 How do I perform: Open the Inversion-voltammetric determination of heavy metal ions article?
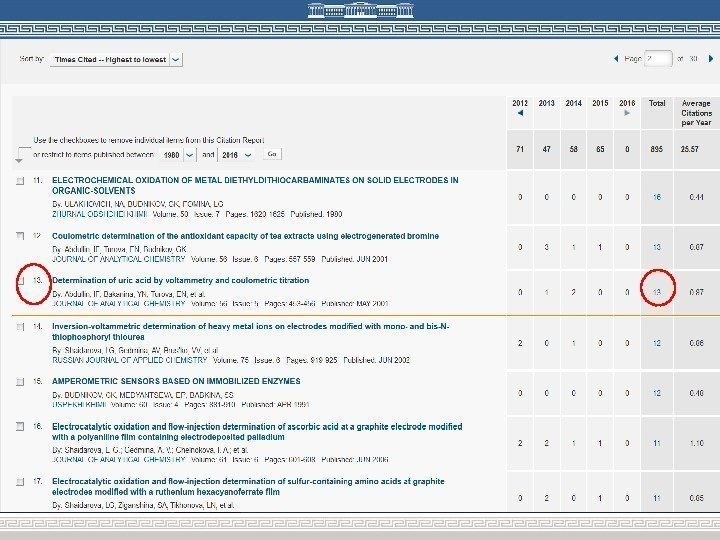click(251, 332)
